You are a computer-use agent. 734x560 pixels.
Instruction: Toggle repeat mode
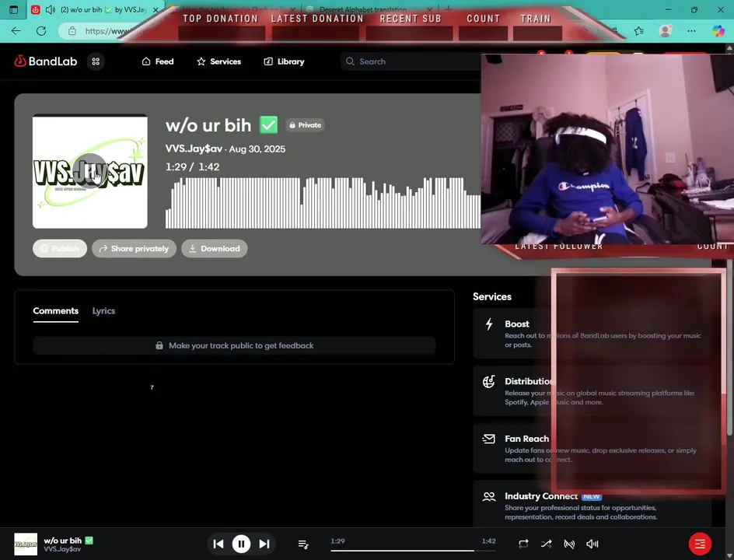coord(523,544)
